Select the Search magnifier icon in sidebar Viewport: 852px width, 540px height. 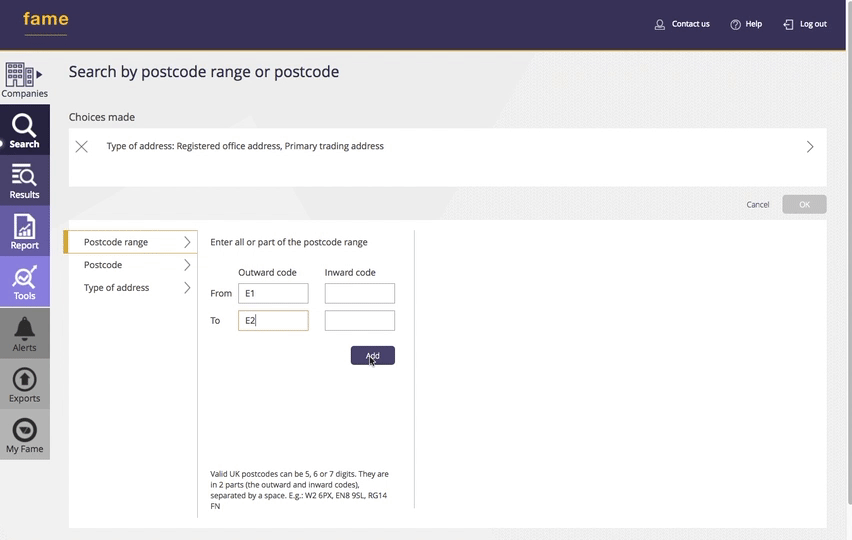[x=24, y=131]
